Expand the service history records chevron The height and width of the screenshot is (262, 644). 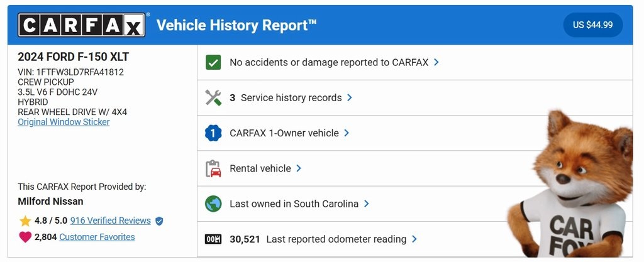pos(350,98)
